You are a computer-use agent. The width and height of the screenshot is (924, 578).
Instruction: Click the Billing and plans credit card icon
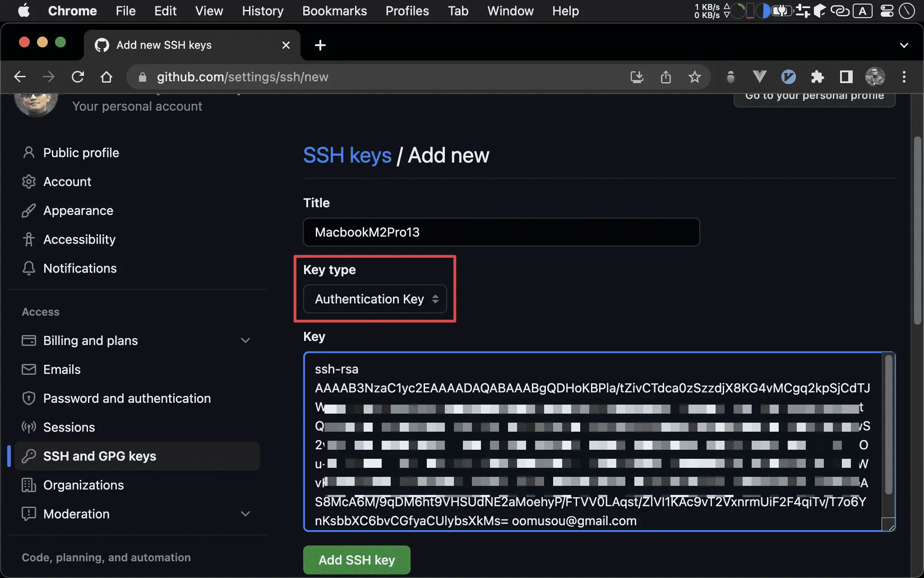coord(27,340)
